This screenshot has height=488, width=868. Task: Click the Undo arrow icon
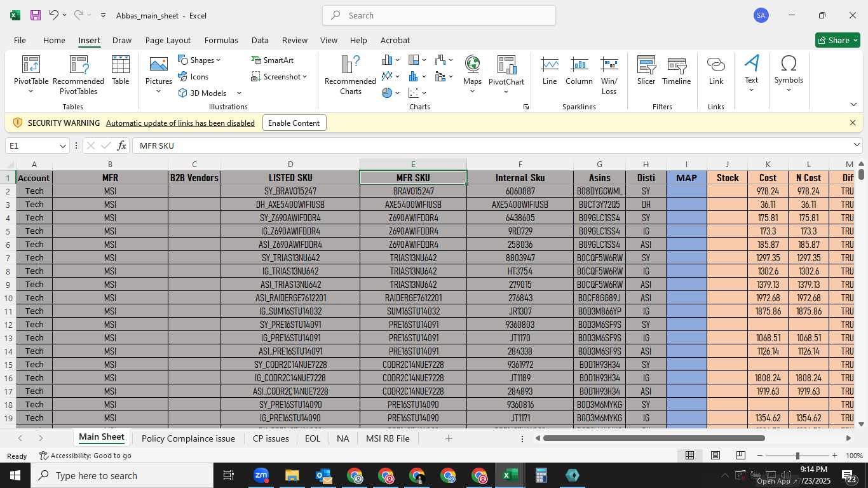[x=53, y=15]
